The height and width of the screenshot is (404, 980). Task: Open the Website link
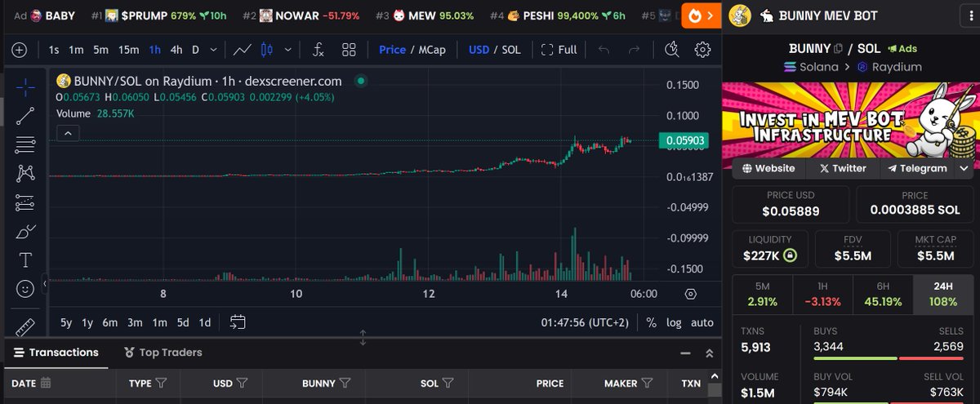point(768,168)
